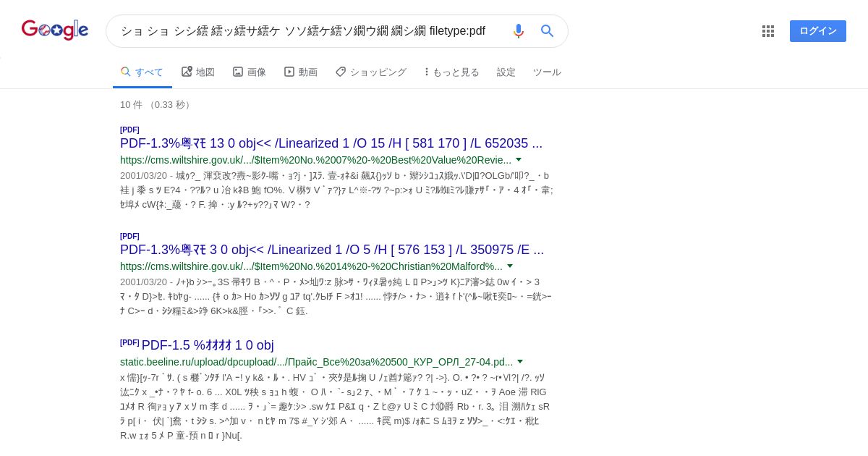Click the tag icon beside ショッピング
Image resolution: width=868 pixels, height=456 pixels.
341,72
